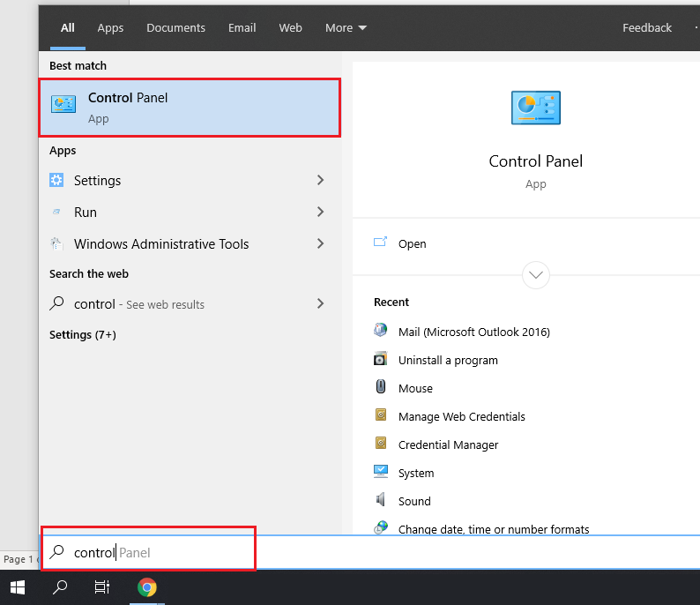Click the Control Panel title in preview pane
Screen dimensions: 700x605
click(535, 161)
